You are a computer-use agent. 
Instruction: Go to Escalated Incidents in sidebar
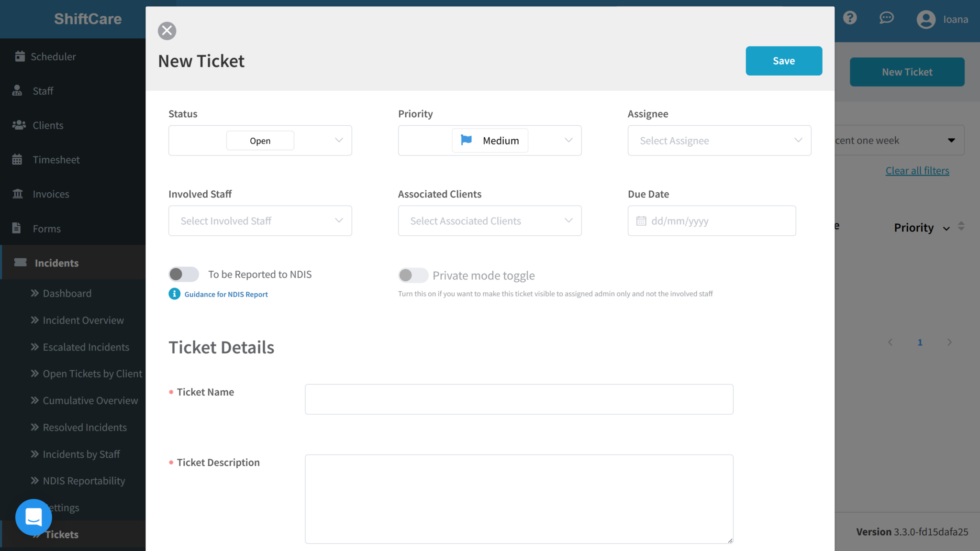click(x=86, y=347)
